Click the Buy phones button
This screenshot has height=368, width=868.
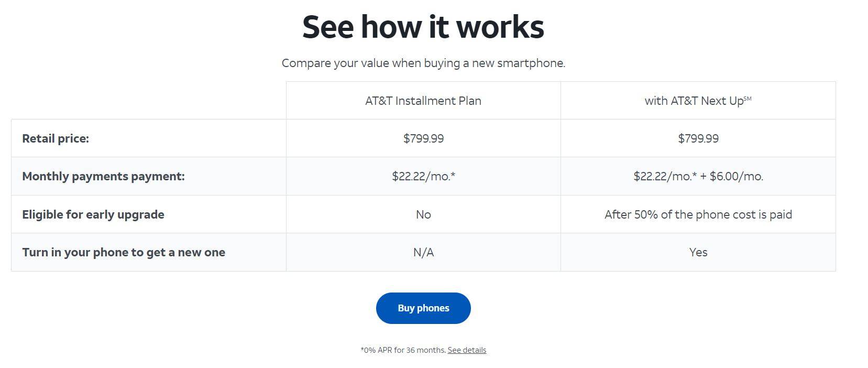423,308
